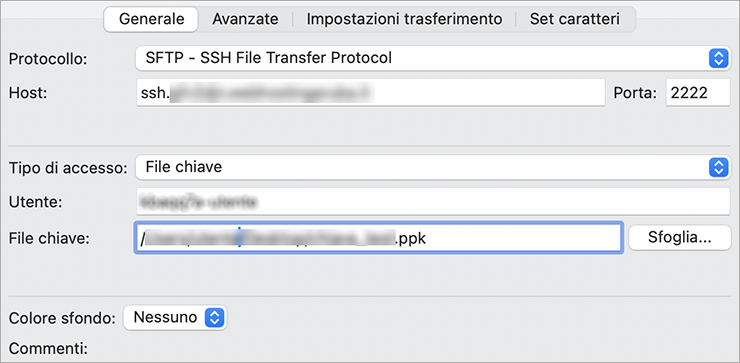Switch to the Avanzate tab
The width and height of the screenshot is (740, 363).
(245, 19)
